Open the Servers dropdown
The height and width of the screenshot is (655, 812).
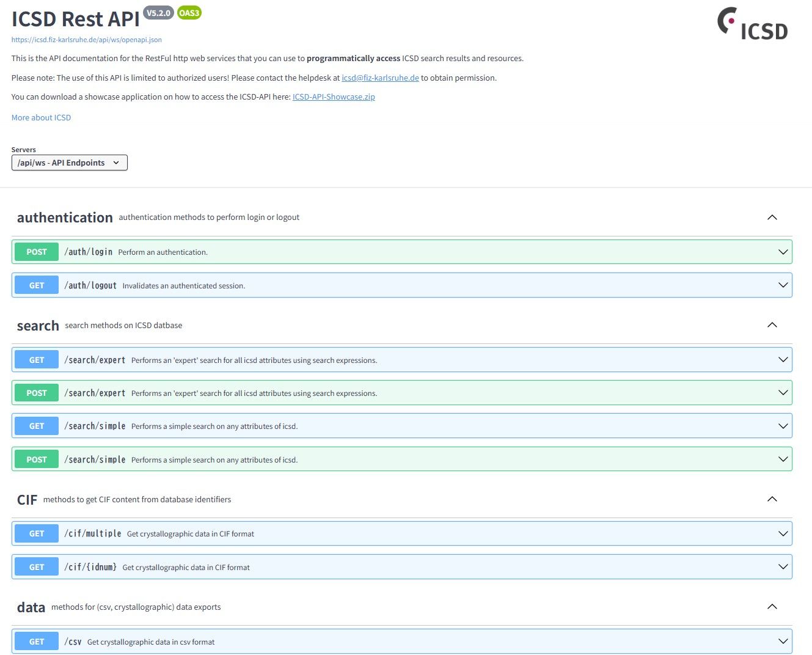pos(69,163)
